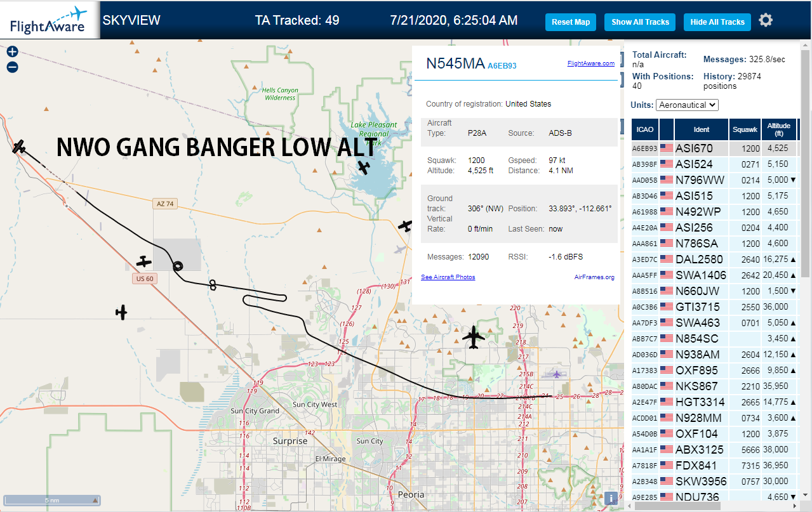812x512 pixels.
Task: Zoom in the map with plus icon
Action: [12, 52]
